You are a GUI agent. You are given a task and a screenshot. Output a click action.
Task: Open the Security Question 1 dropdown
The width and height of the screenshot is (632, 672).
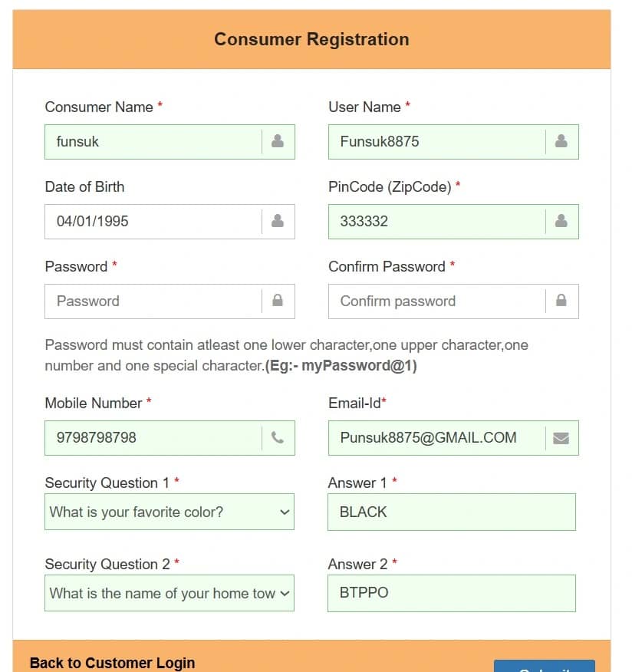[x=169, y=512]
